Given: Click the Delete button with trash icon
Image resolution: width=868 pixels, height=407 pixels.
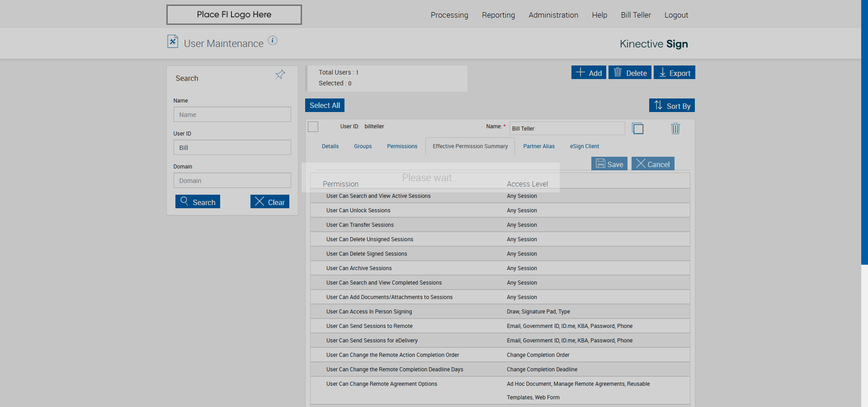Looking at the screenshot, I should click(630, 73).
